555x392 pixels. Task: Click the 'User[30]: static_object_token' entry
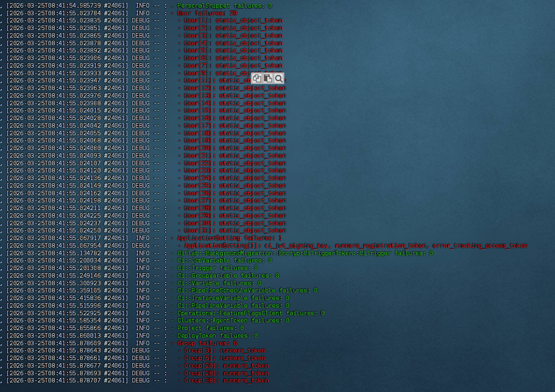(x=235, y=223)
